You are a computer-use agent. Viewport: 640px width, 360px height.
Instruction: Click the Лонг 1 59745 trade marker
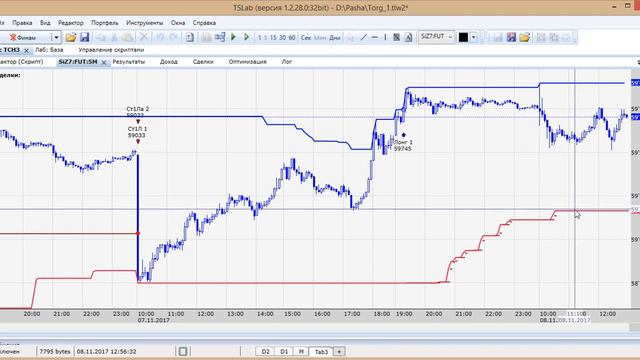(403, 145)
